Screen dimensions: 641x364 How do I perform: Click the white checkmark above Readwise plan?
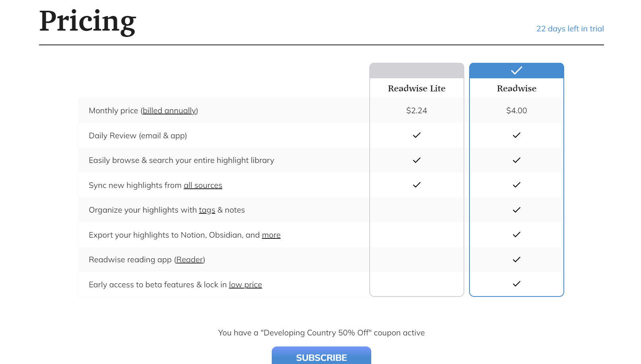pyautogui.click(x=516, y=71)
